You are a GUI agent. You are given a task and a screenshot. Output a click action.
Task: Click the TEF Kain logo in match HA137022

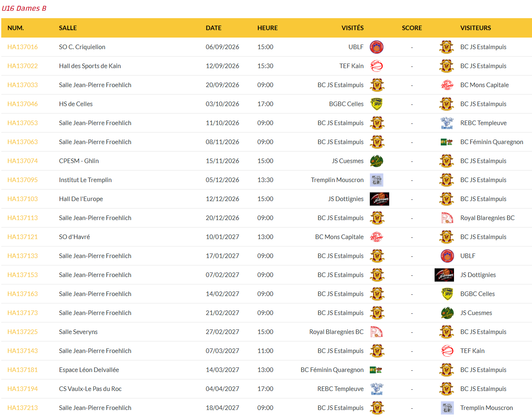376,66
